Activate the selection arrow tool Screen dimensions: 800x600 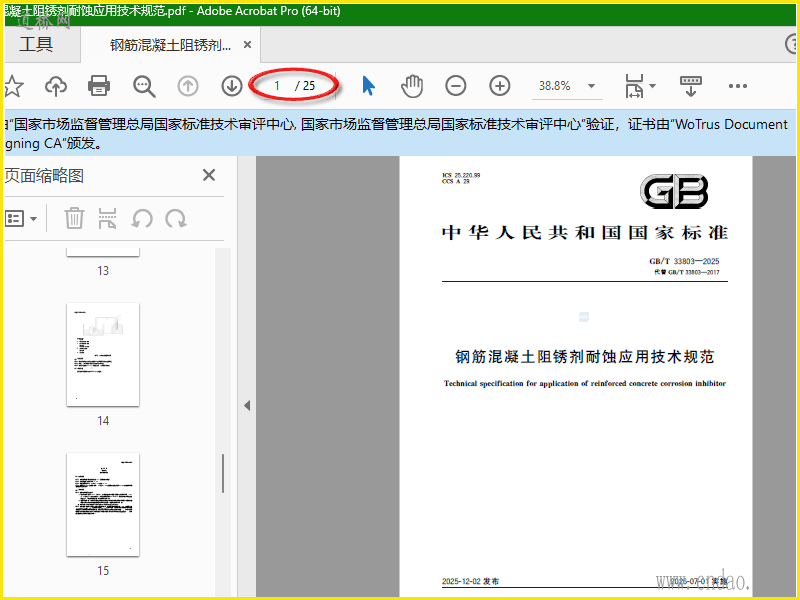pos(368,86)
